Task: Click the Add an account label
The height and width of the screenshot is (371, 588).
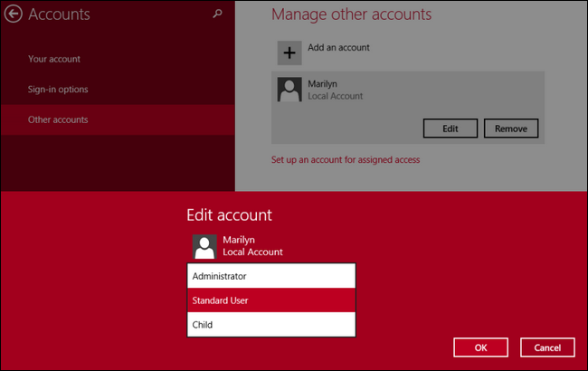Action: (338, 47)
